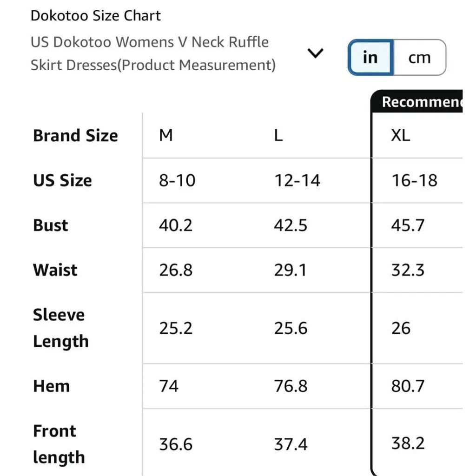Select the Recommended size banner

click(x=421, y=102)
